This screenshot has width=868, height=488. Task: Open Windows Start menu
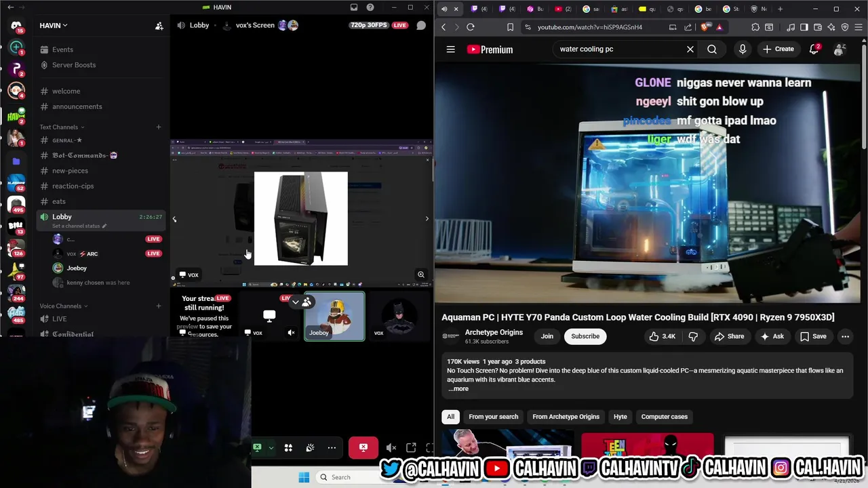[x=304, y=477]
